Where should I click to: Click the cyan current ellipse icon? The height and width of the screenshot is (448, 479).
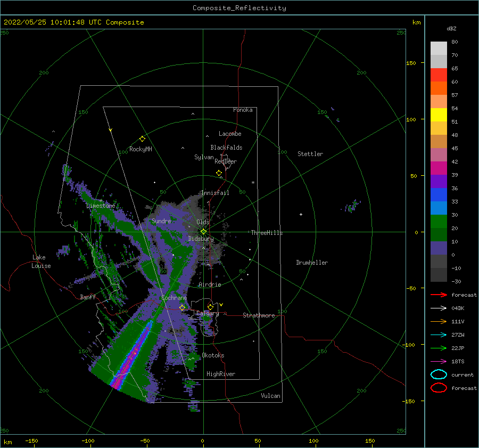pos(439,374)
